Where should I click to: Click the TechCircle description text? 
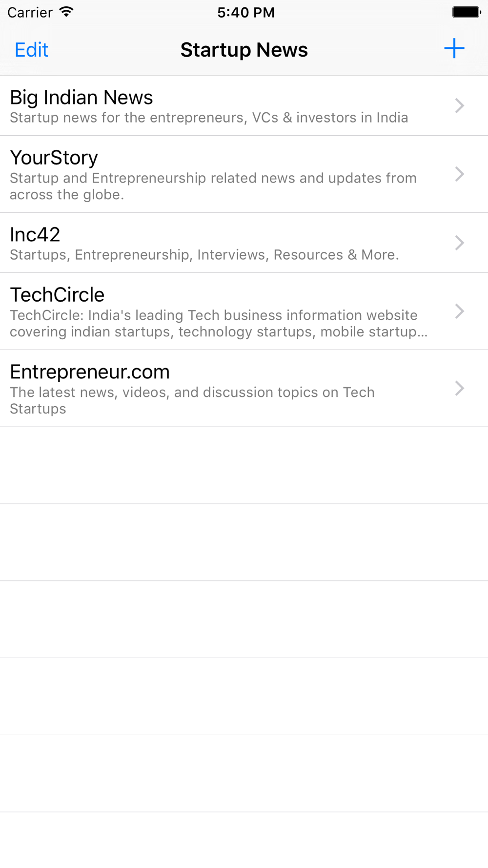pyautogui.click(x=219, y=324)
